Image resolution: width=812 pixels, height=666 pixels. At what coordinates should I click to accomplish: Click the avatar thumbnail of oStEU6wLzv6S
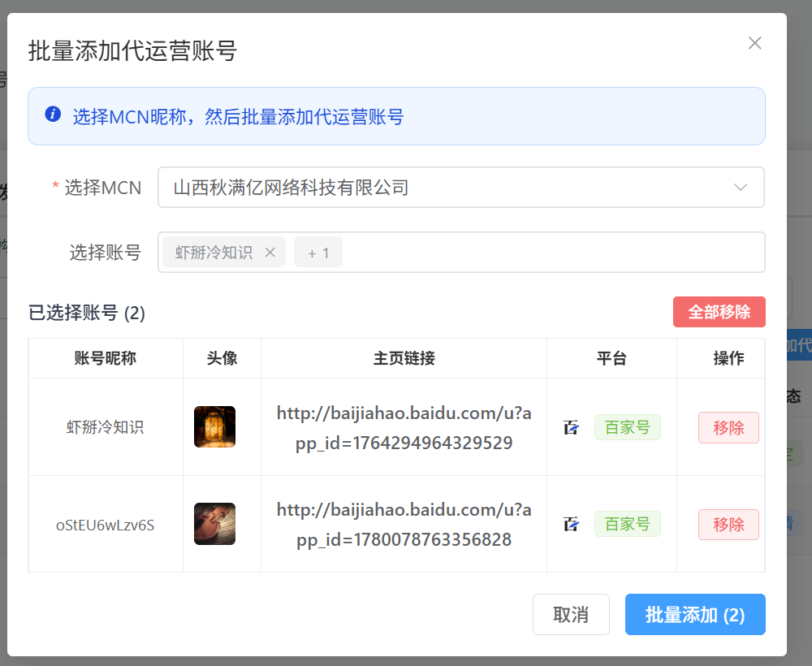click(x=214, y=524)
